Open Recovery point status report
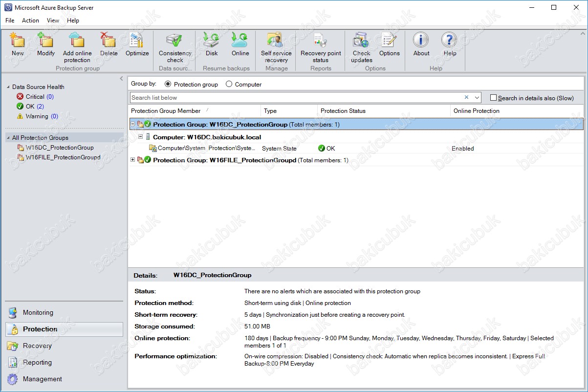 (x=321, y=40)
